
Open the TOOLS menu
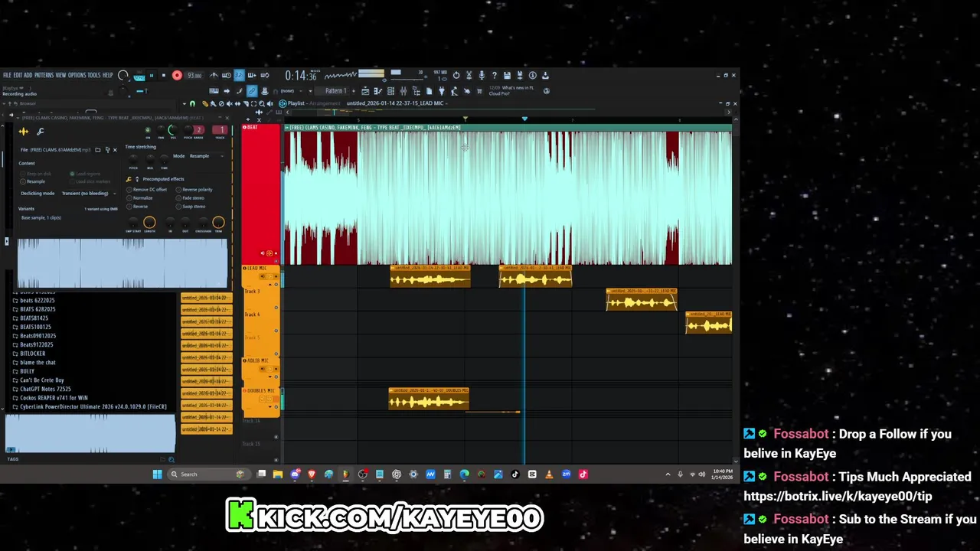(94, 75)
